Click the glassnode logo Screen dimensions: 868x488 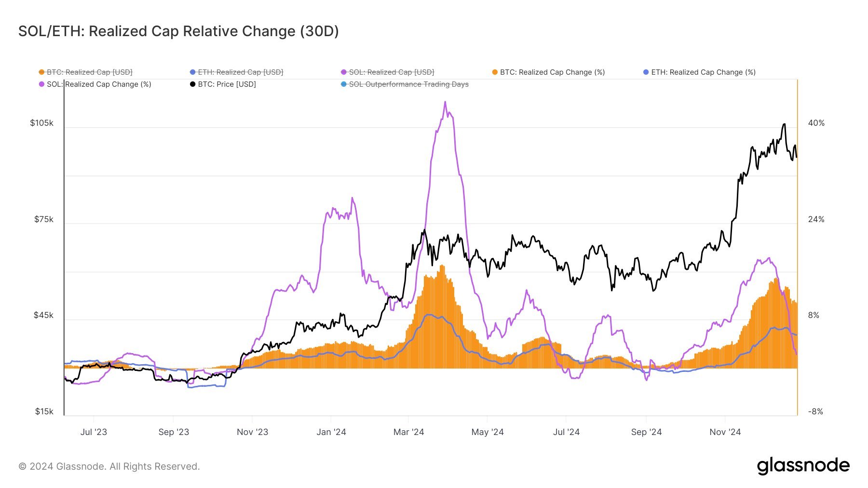(x=803, y=466)
